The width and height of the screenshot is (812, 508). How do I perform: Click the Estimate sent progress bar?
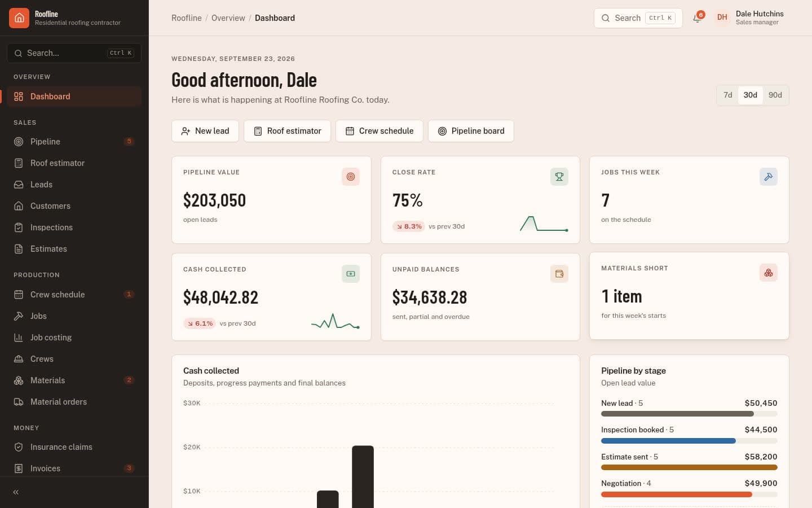tap(689, 467)
